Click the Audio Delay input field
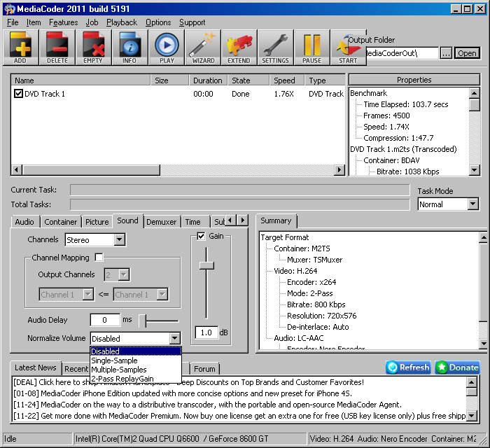 [x=105, y=320]
